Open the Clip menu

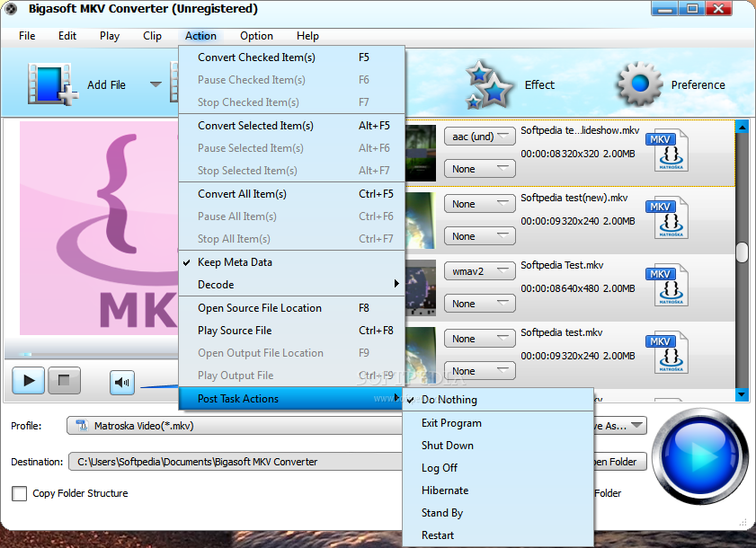pyautogui.click(x=152, y=36)
